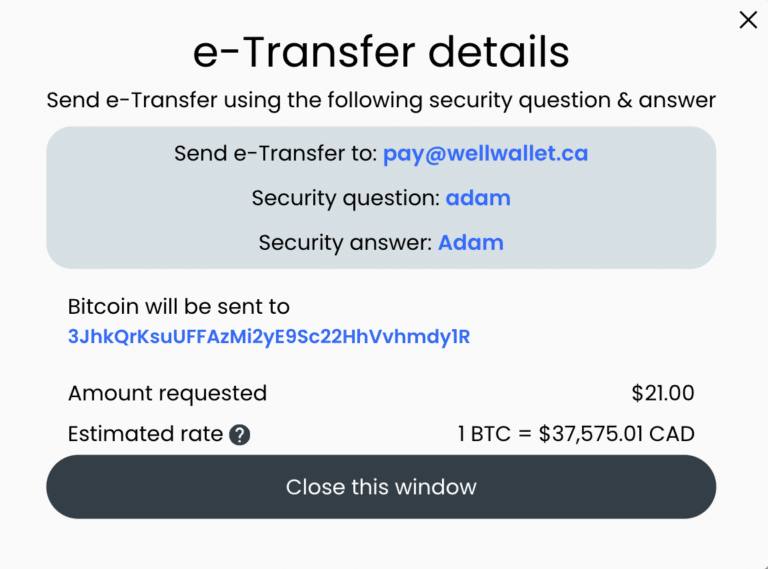Close the e-Transfer details dialog with the X icon
Viewport: 768px width, 569px height.
click(747, 20)
